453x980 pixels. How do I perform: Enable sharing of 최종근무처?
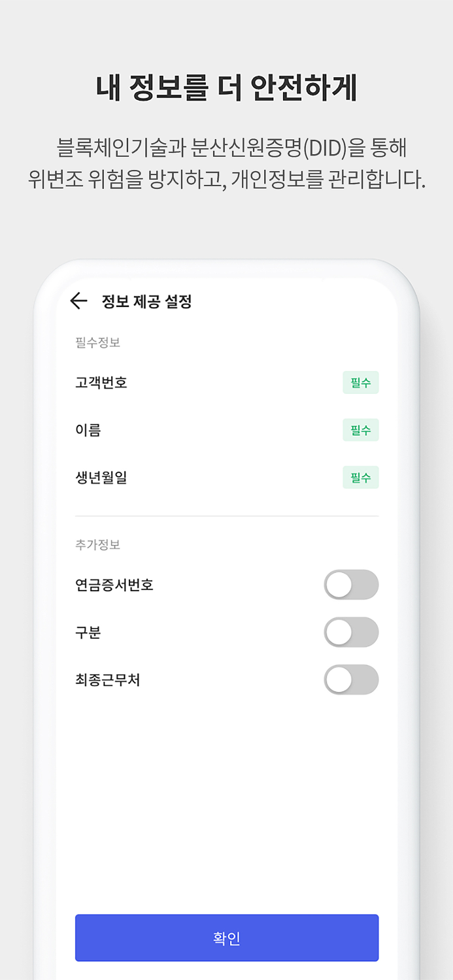351,679
